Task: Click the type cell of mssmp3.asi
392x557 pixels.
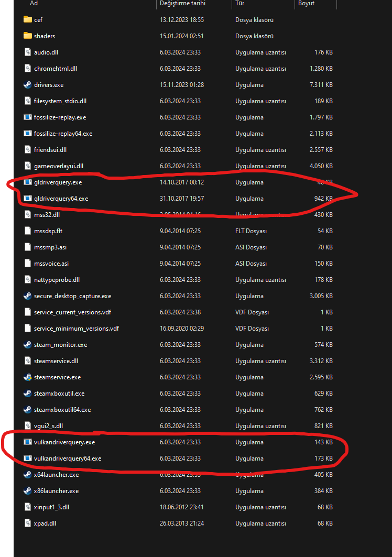Action: point(251,247)
